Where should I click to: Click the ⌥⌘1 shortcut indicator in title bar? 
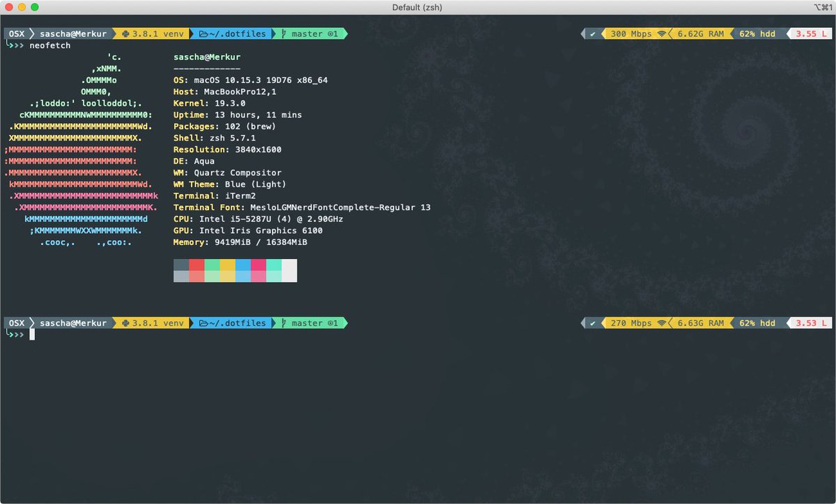(x=822, y=7)
